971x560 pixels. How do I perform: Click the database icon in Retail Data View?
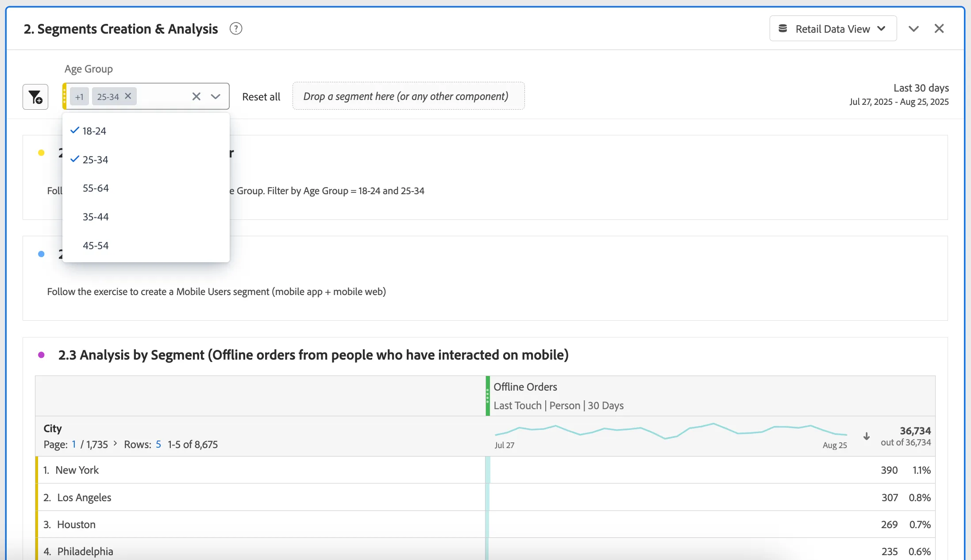(783, 29)
